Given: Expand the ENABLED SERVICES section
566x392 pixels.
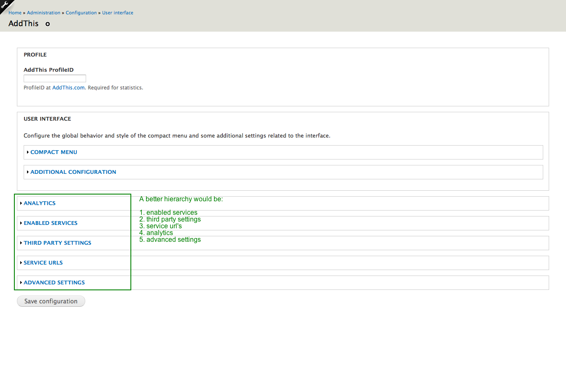Looking at the screenshot, I should [x=51, y=223].
